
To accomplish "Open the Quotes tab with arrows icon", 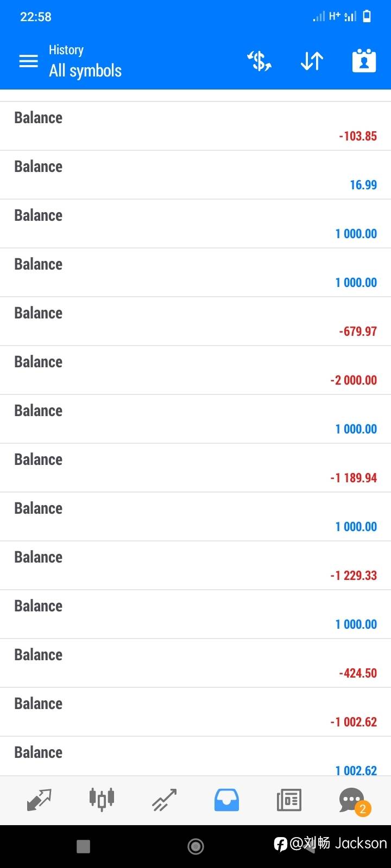I will tap(39, 800).
